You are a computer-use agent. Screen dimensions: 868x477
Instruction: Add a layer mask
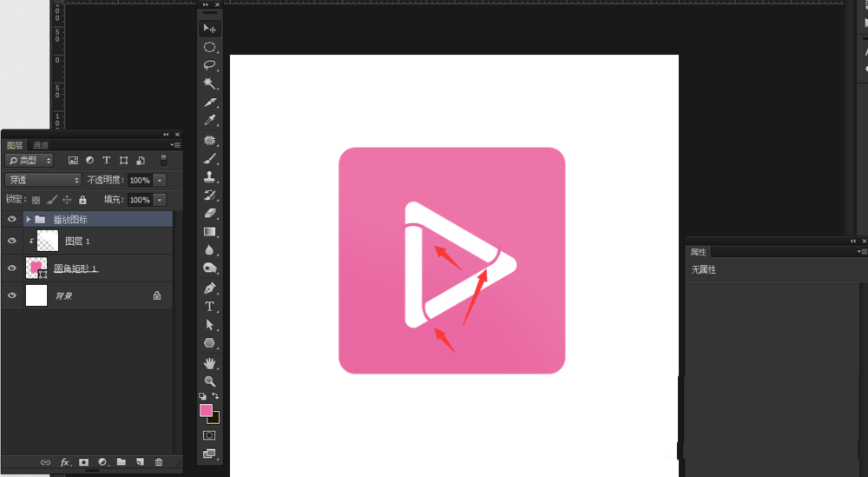click(83, 462)
